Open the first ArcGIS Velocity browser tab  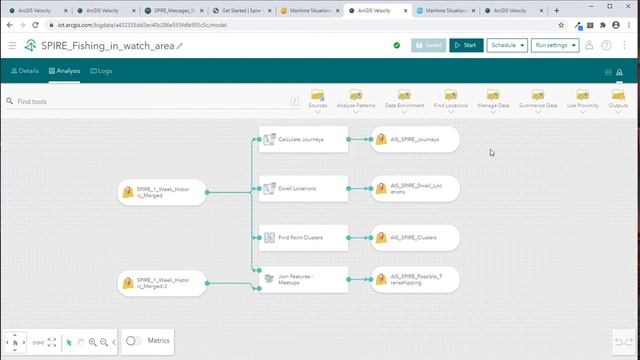pyautogui.click(x=38, y=11)
